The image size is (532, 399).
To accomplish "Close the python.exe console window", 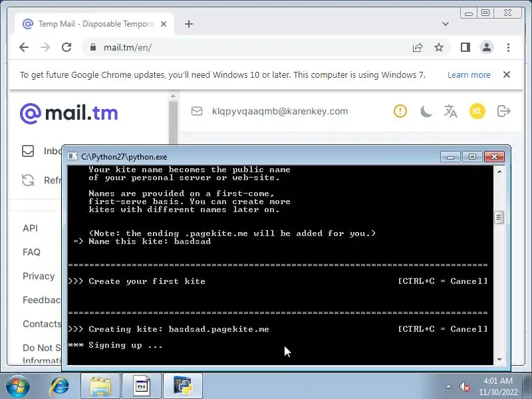I will click(x=494, y=156).
